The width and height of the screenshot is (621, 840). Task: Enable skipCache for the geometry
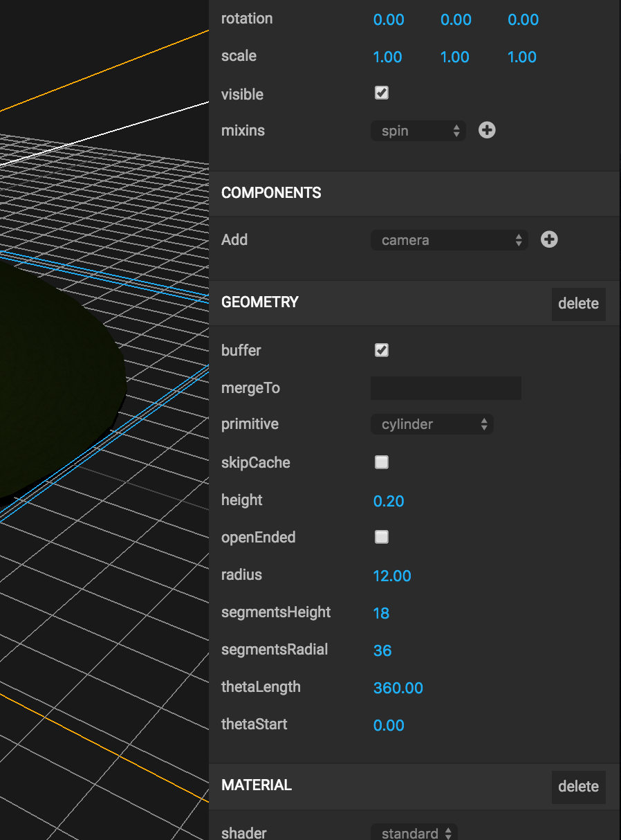[x=381, y=462]
